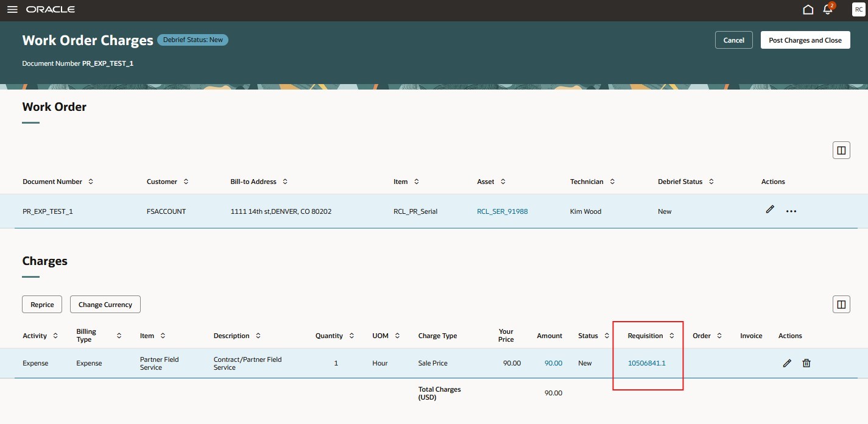Sort charges by Quantity column
This screenshot has width=868, height=424.
click(351, 336)
